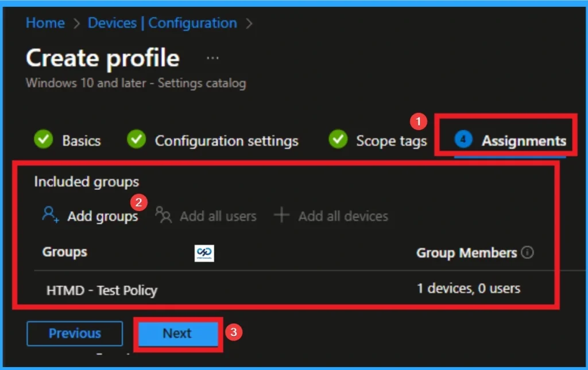Switch to the Basics tab
588x370 pixels.
(x=82, y=140)
